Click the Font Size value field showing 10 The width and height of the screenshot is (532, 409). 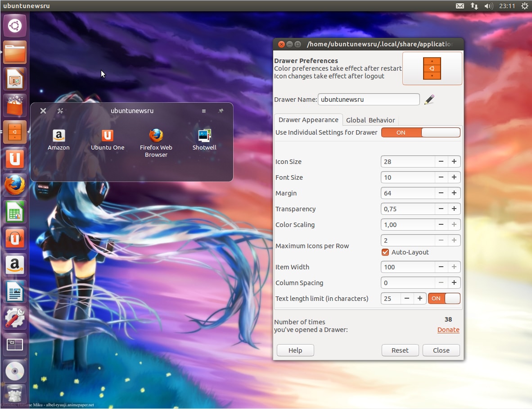[x=408, y=177]
